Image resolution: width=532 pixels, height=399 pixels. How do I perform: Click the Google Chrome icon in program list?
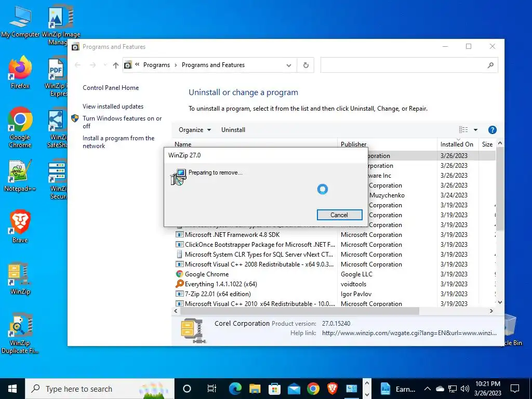click(179, 274)
